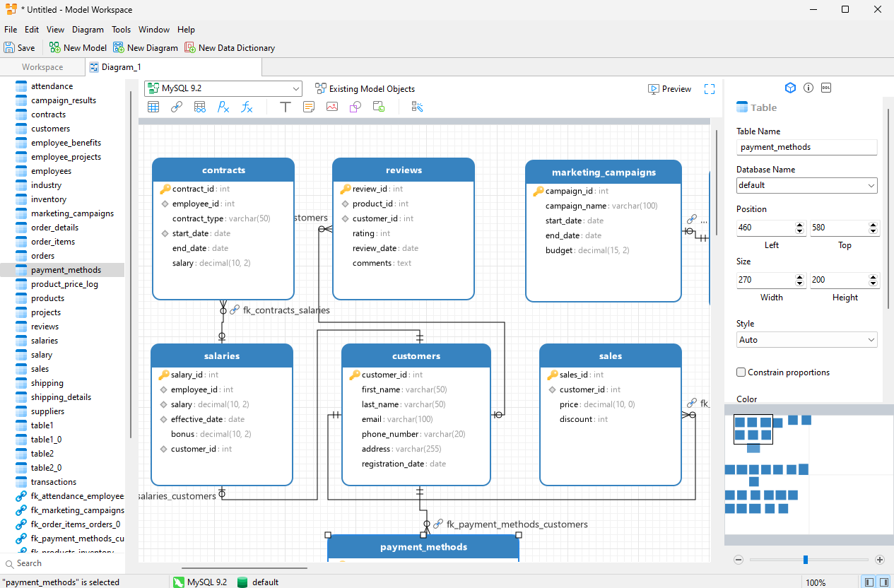
Task: Adjust the zoom slider handle
Action: tap(806, 560)
